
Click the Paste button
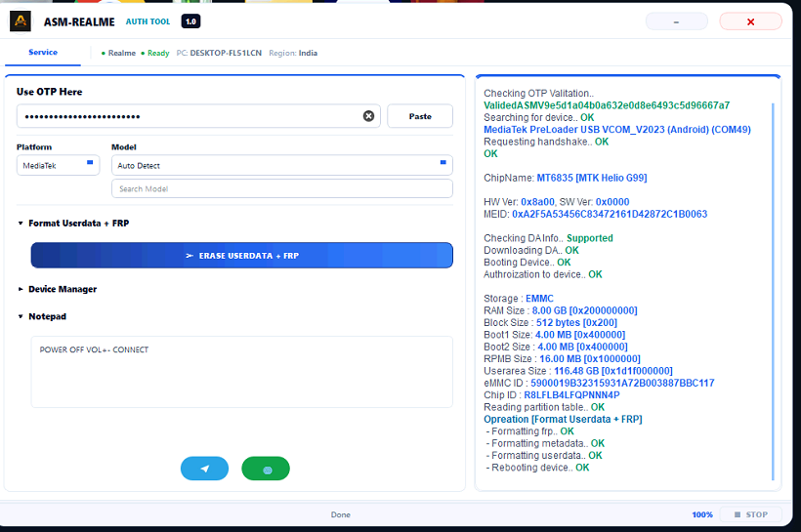[420, 116]
